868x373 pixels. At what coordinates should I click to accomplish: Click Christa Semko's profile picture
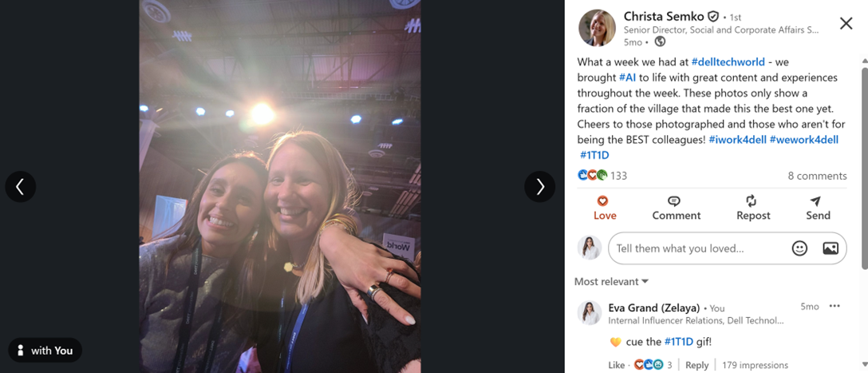point(597,28)
